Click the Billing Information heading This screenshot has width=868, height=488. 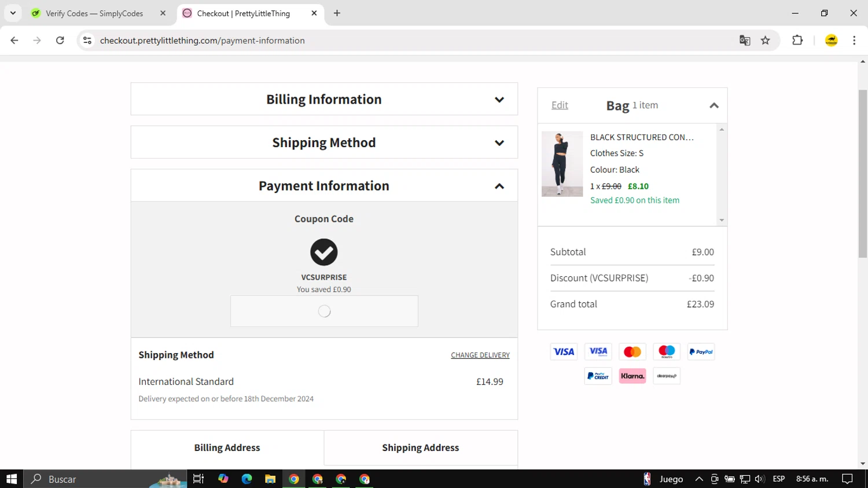(324, 99)
